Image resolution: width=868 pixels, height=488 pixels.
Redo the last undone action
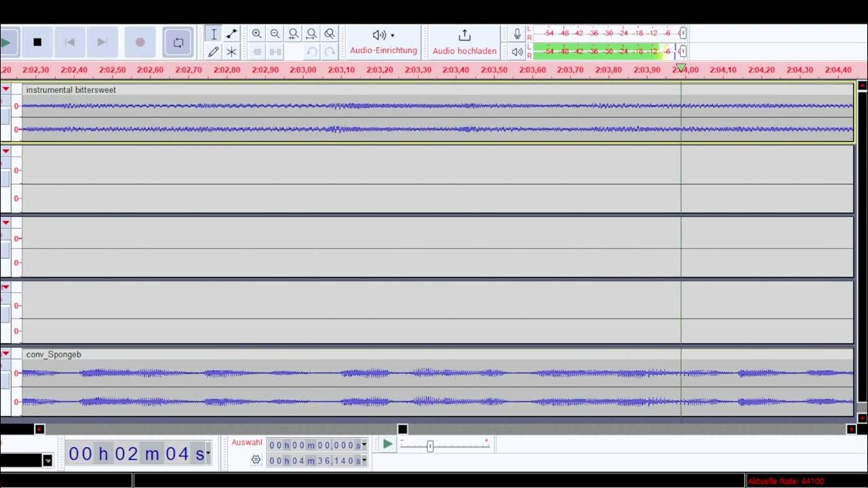[x=330, y=52]
